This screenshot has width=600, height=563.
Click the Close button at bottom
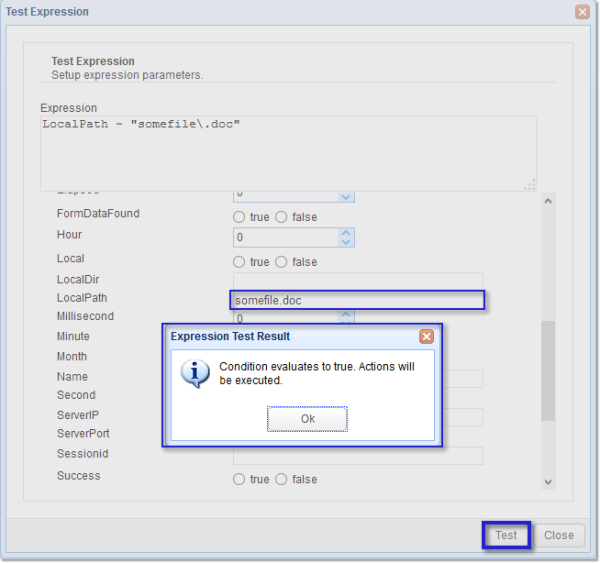559,535
